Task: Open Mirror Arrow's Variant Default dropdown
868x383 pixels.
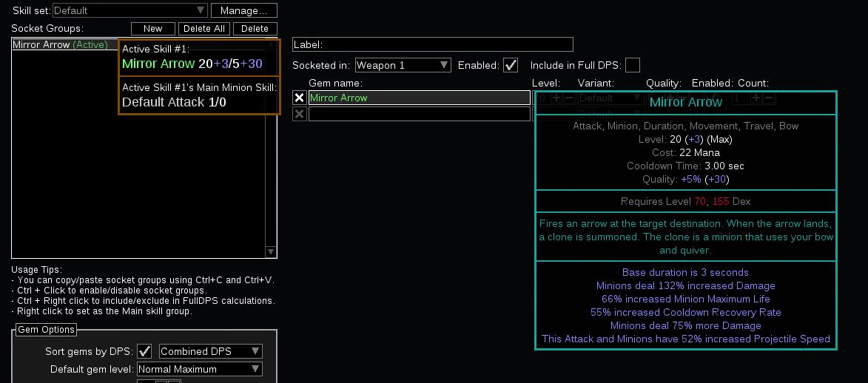Action: (610, 98)
